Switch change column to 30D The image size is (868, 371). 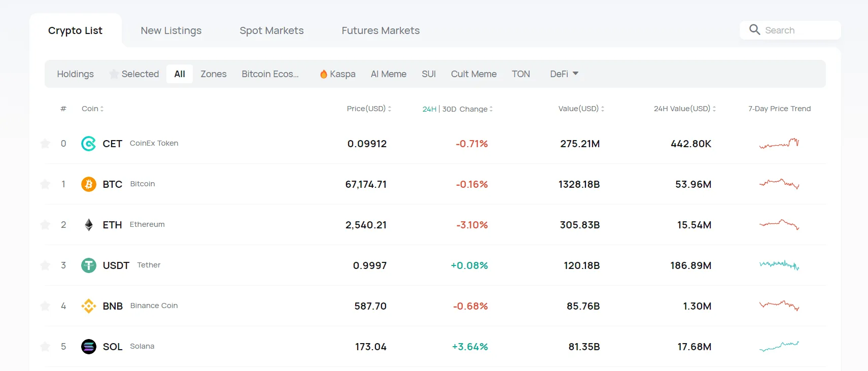tap(449, 109)
